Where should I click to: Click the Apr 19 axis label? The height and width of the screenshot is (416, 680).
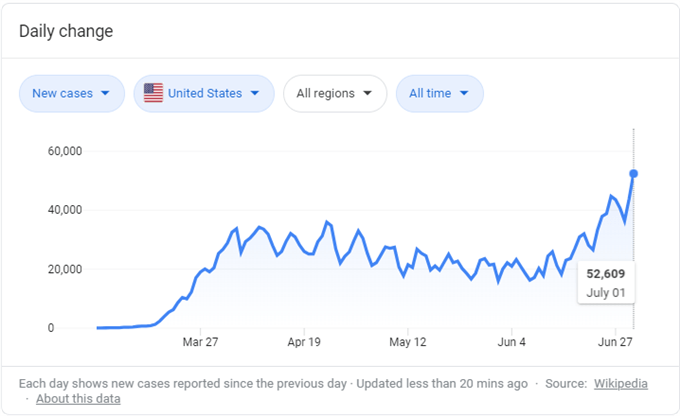click(x=304, y=342)
